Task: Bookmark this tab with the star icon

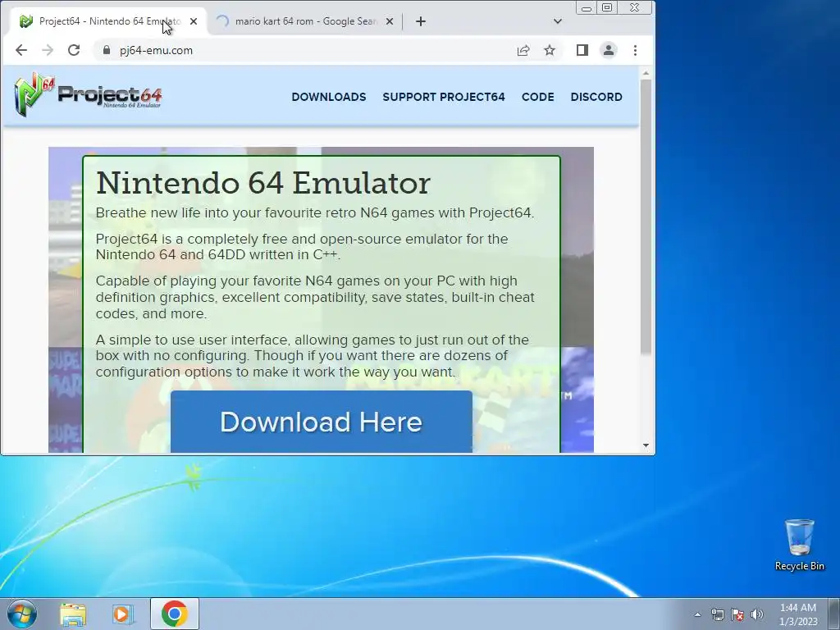Action: [x=550, y=50]
